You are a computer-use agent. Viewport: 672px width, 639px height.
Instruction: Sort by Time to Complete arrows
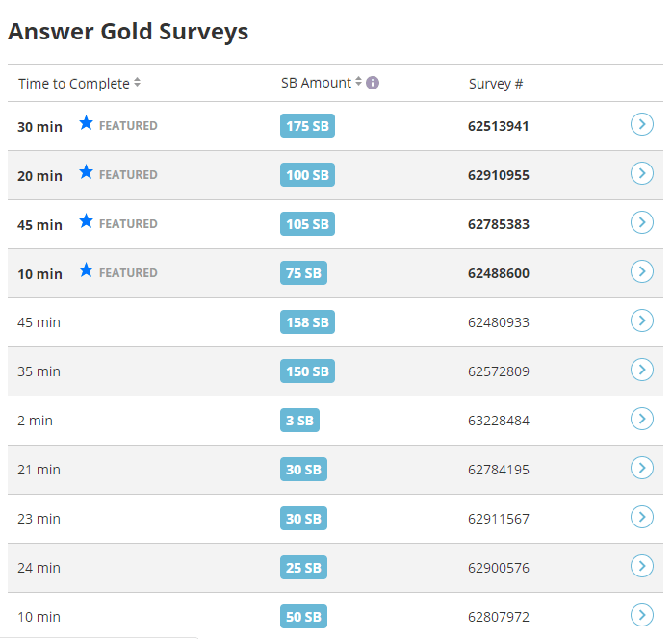[x=137, y=82]
